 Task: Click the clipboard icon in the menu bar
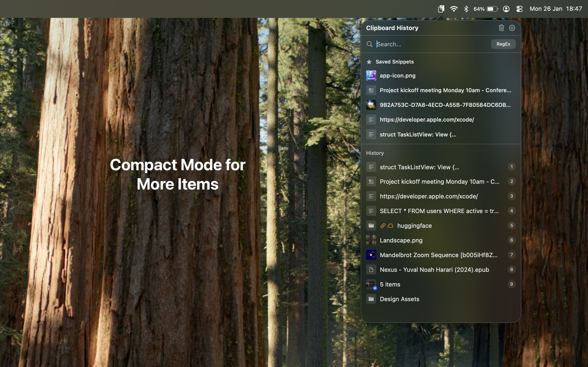[x=441, y=8]
